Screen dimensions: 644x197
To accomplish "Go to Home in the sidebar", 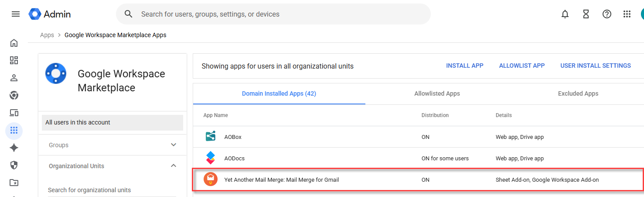I will point(14,43).
